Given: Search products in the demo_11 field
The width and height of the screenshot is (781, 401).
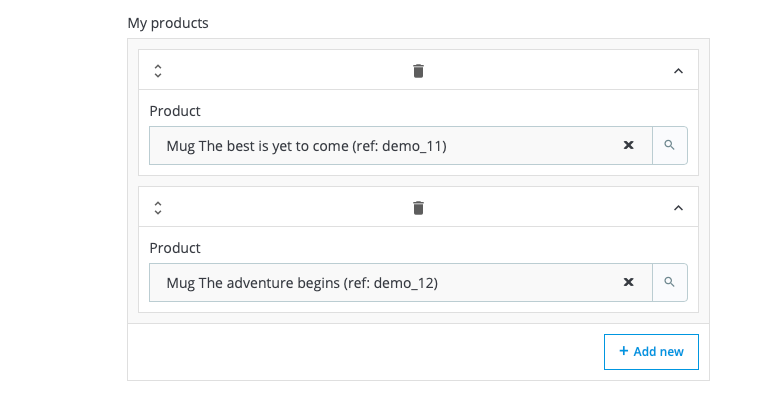Looking at the screenshot, I should (670, 145).
